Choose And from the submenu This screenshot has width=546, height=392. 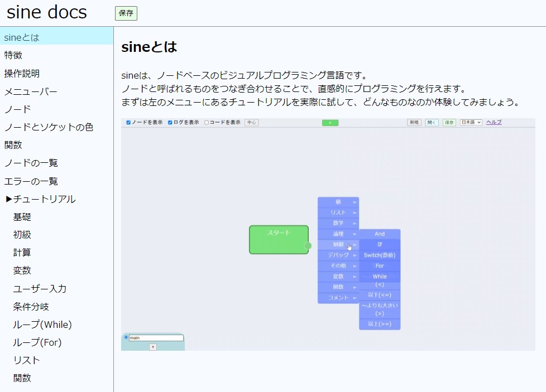tap(380, 234)
